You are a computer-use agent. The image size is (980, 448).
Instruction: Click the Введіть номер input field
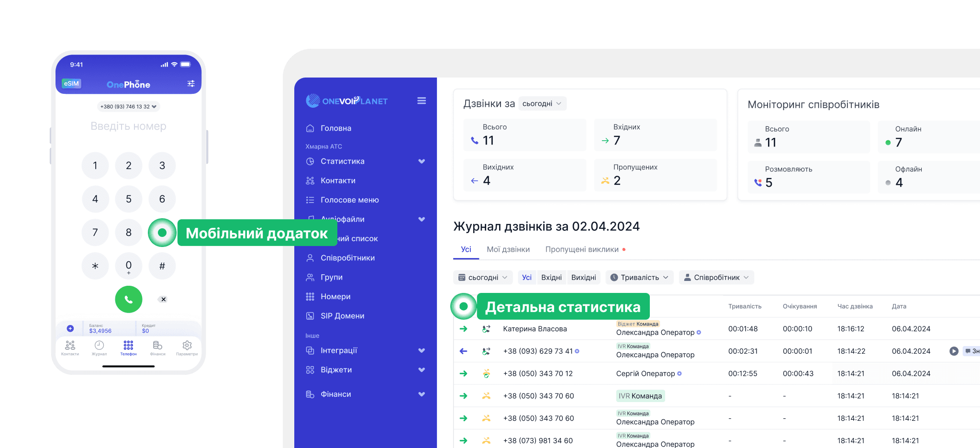(x=128, y=126)
